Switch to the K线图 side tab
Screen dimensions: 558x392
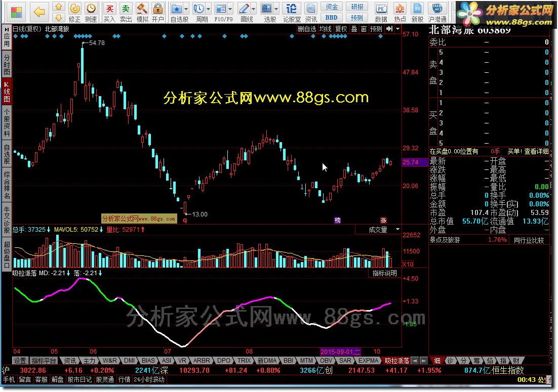point(7,92)
